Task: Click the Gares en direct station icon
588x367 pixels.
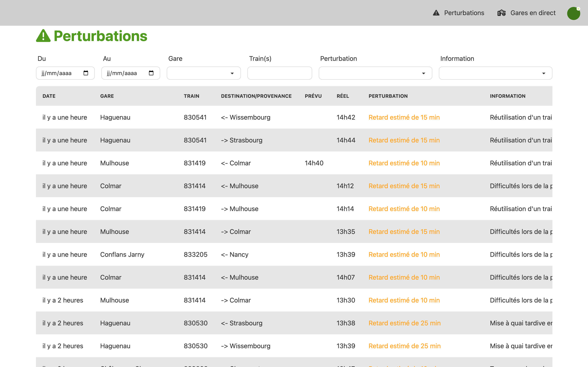Action: (501, 13)
